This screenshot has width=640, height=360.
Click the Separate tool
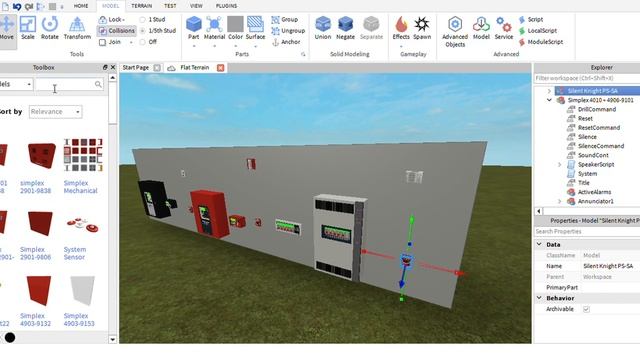click(371, 29)
